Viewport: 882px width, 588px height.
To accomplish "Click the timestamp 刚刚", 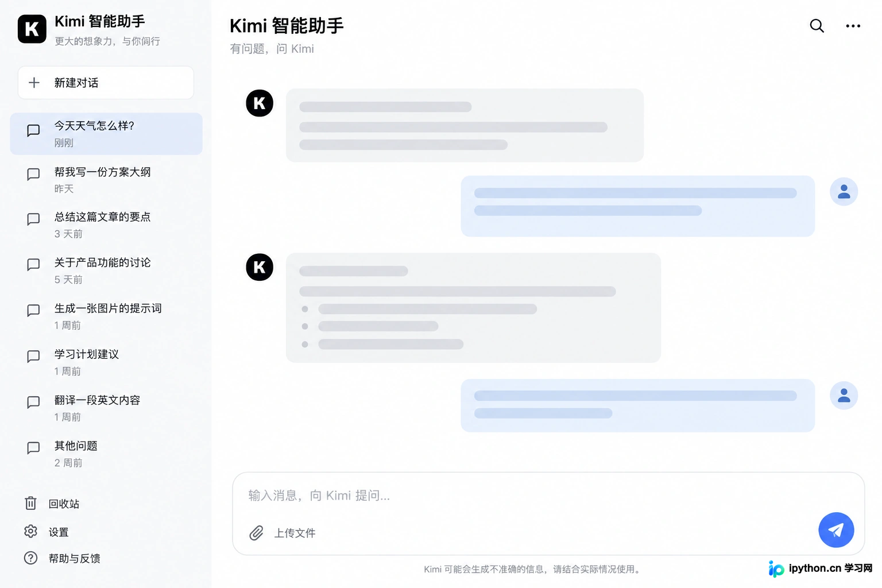I will (64, 143).
